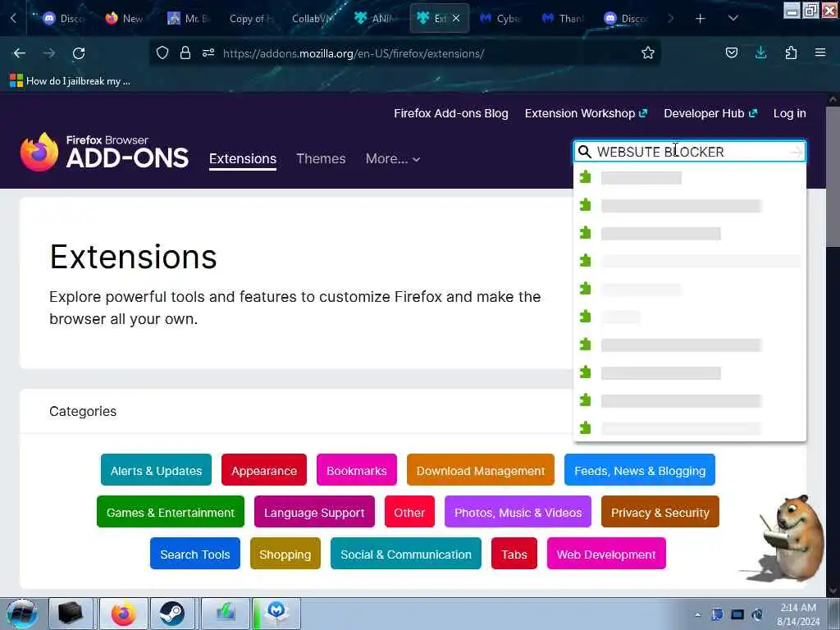Open the Photos, Music & Videos category
The width and height of the screenshot is (840, 630).
(x=518, y=512)
